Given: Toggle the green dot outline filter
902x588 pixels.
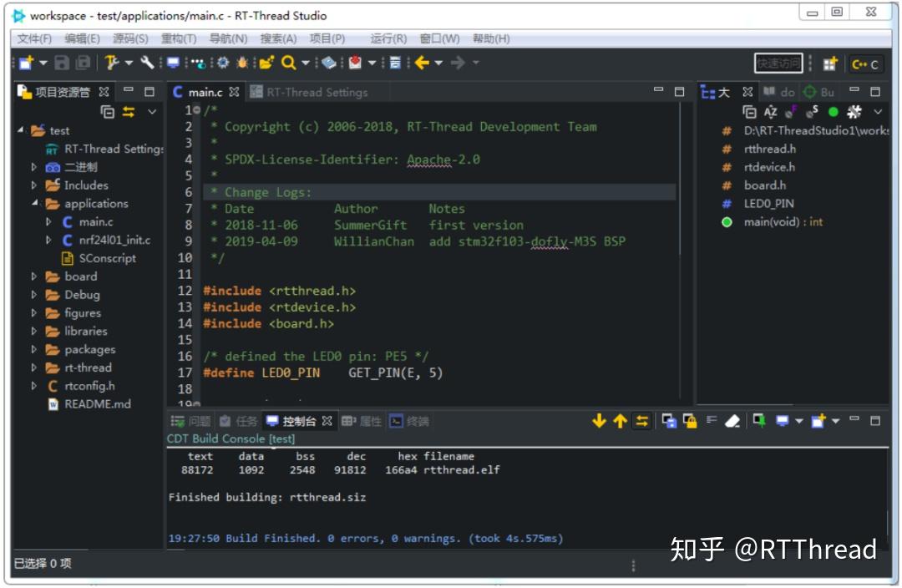Looking at the screenshot, I should tap(833, 112).
